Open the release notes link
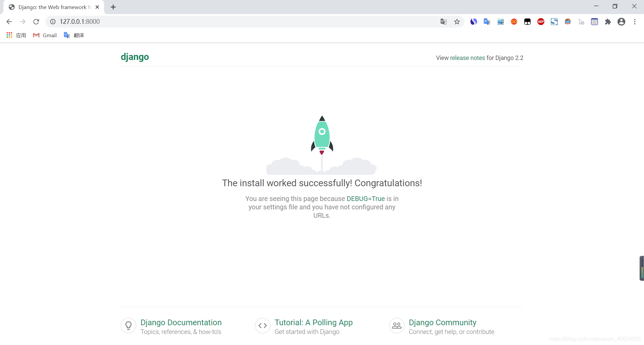Viewport: 644px width, 345px height. coord(467,58)
